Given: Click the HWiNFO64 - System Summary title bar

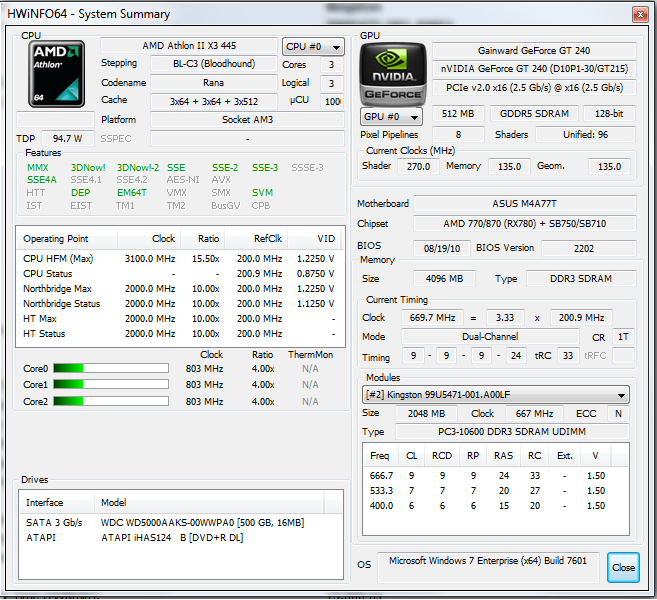Looking at the screenshot, I should [318, 14].
